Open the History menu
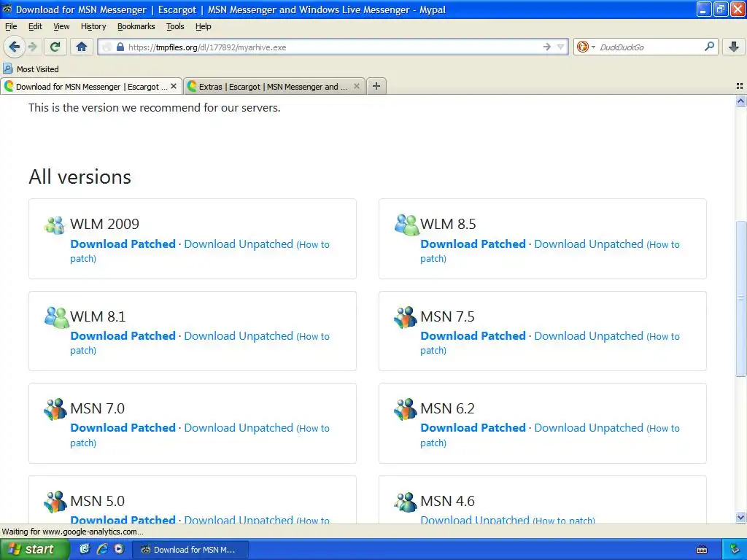The width and height of the screenshot is (747, 560). tap(93, 26)
